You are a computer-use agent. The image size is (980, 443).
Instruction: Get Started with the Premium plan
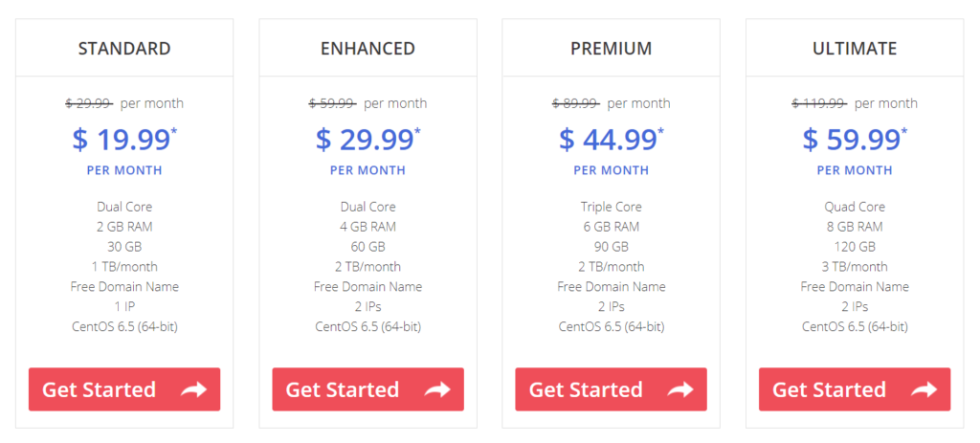pyautogui.click(x=612, y=389)
